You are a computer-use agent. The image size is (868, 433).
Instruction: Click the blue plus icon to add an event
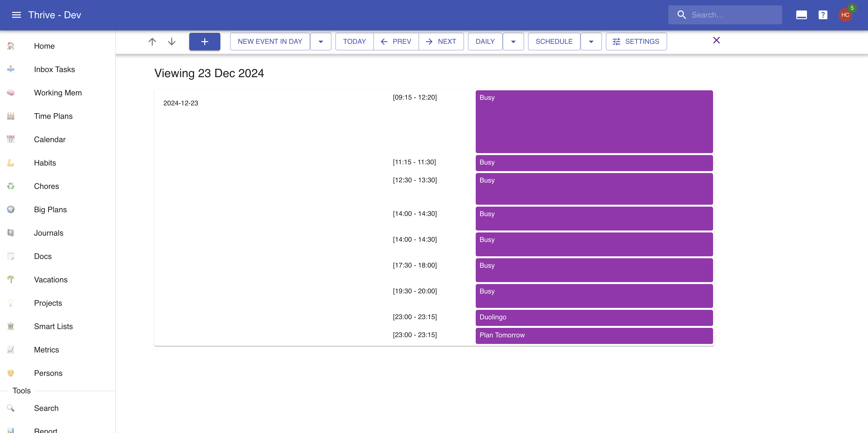tap(204, 41)
